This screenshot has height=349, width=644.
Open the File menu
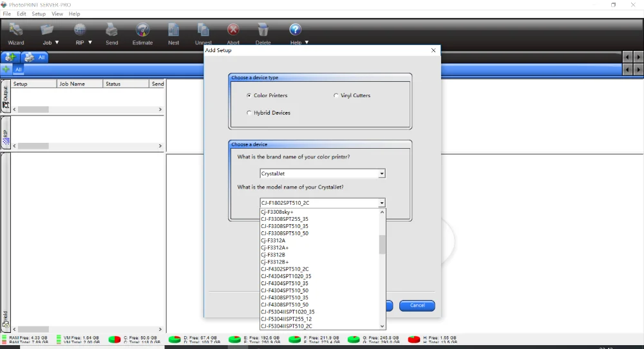(x=7, y=14)
